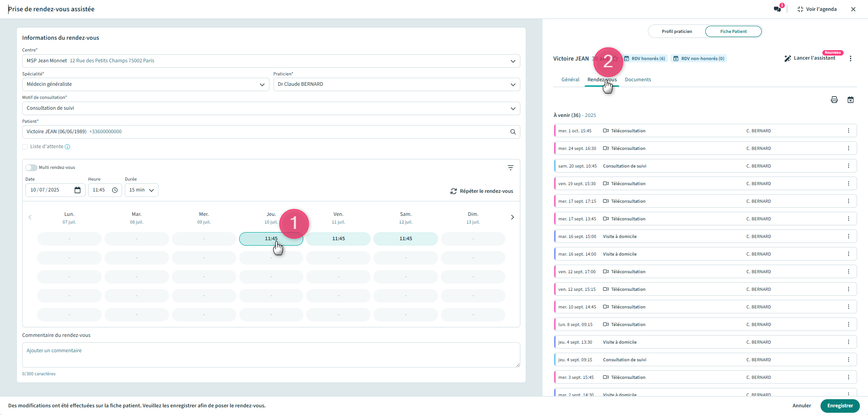
Task: Enable the Multi rendez-vous toggle
Action: coord(31,168)
